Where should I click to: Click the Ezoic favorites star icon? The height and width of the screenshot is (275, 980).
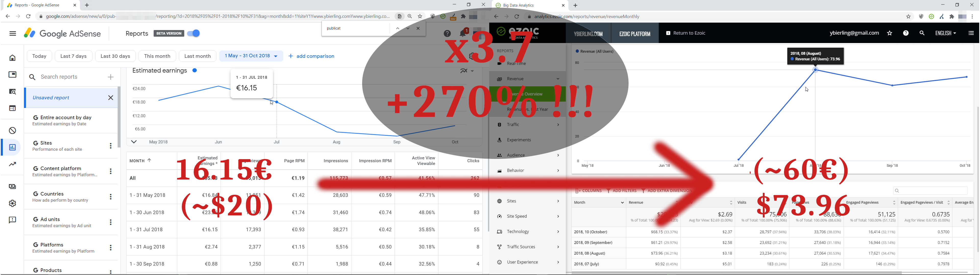click(x=889, y=33)
